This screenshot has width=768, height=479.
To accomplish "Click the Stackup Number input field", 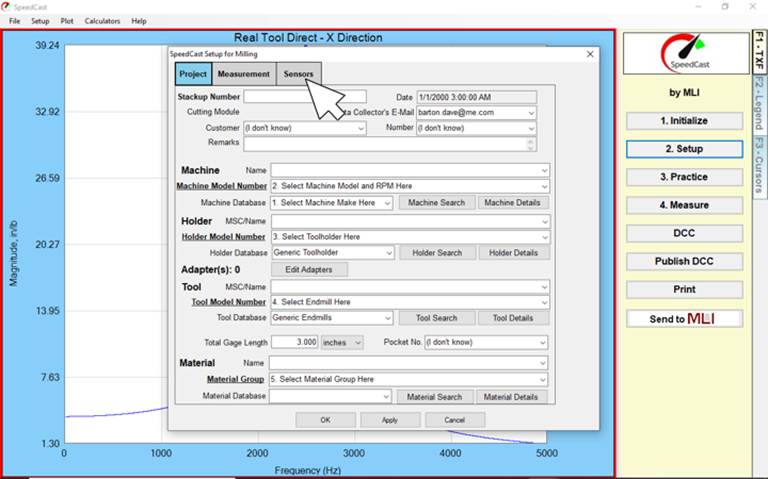I will pyautogui.click(x=305, y=96).
